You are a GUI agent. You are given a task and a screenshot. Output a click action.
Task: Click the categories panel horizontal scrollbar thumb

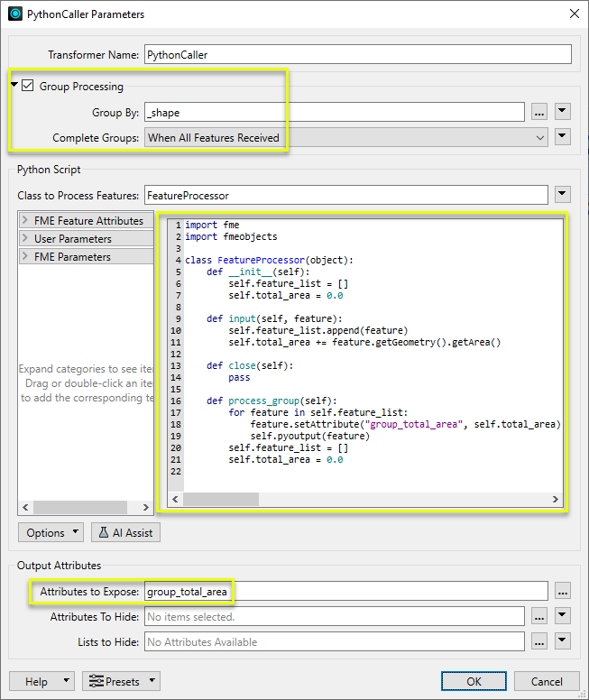(80, 507)
